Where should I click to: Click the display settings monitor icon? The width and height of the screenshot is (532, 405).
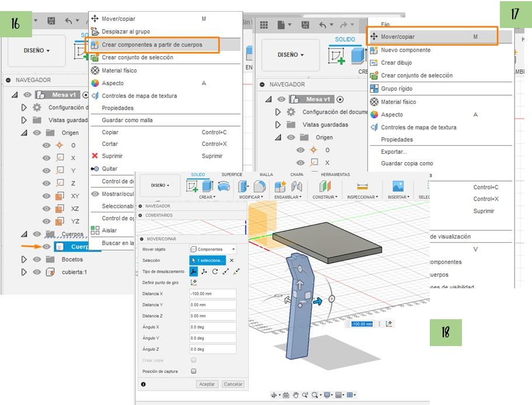[327, 395]
